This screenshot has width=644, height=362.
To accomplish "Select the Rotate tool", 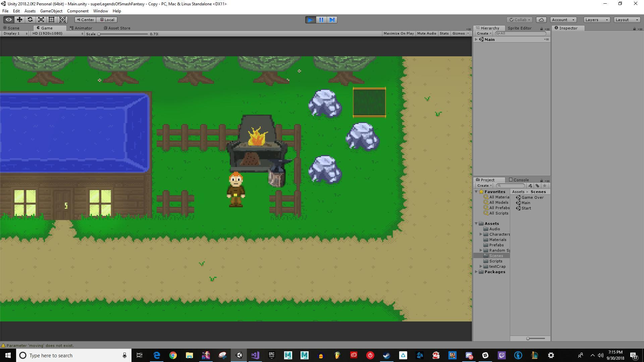I will coord(30,20).
